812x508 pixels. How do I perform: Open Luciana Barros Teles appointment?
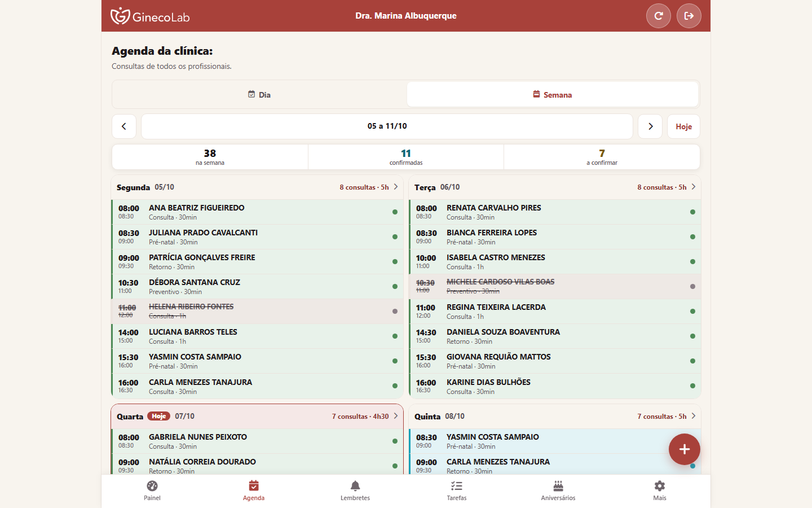258,336
